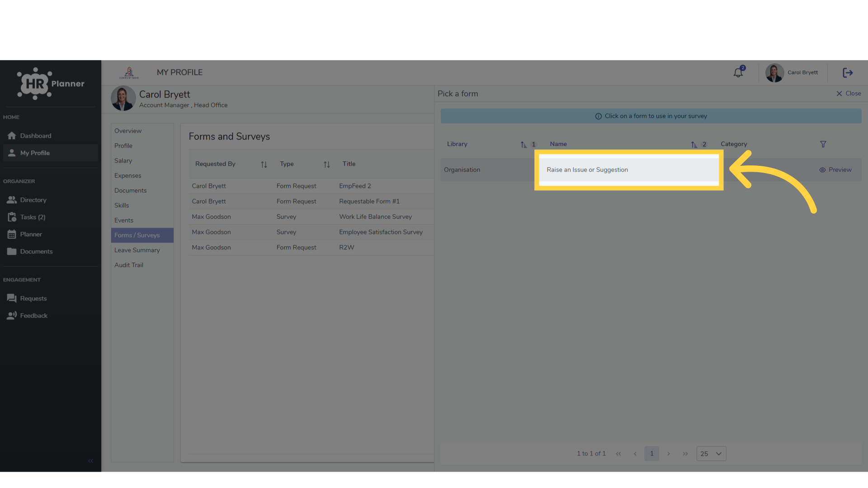Sort the Type column
Viewport: 868px width, 488px height.
click(327, 164)
